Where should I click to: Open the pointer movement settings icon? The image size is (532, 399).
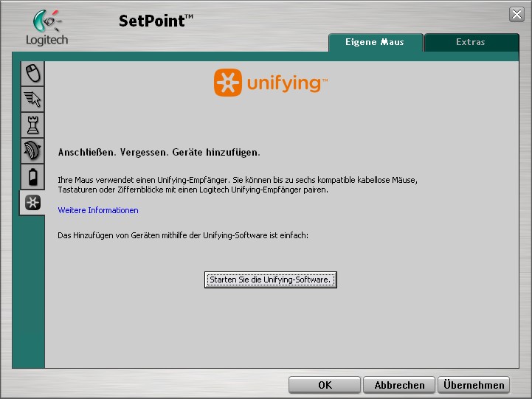(x=33, y=98)
